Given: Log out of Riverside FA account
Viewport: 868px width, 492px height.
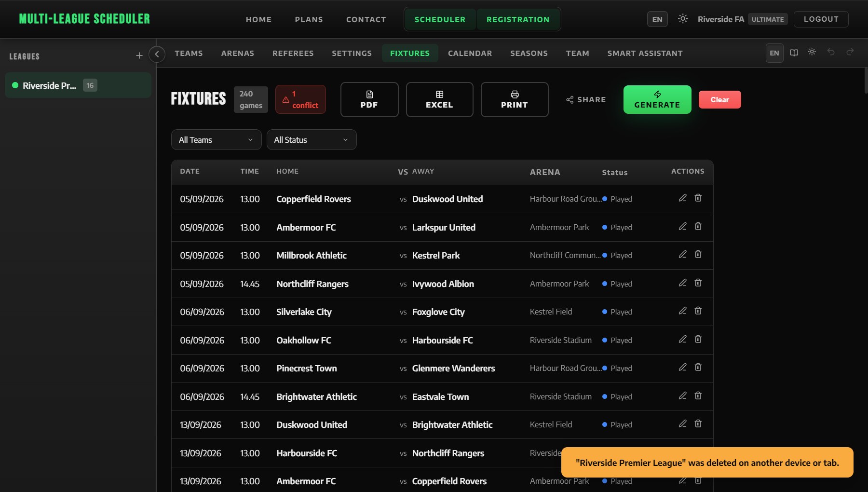Looking at the screenshot, I should 821,19.
